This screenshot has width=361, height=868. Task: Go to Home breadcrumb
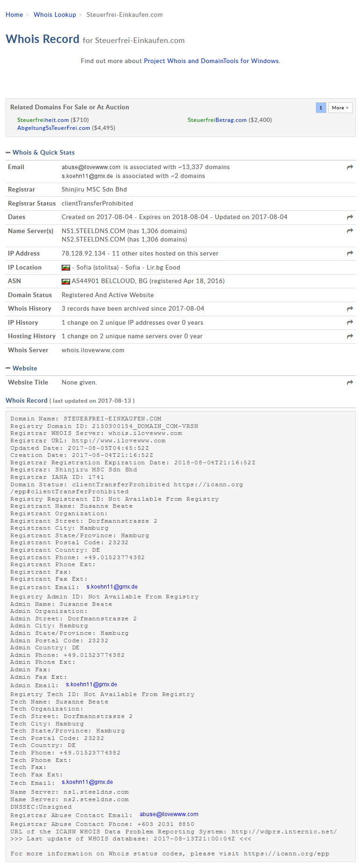[14, 15]
